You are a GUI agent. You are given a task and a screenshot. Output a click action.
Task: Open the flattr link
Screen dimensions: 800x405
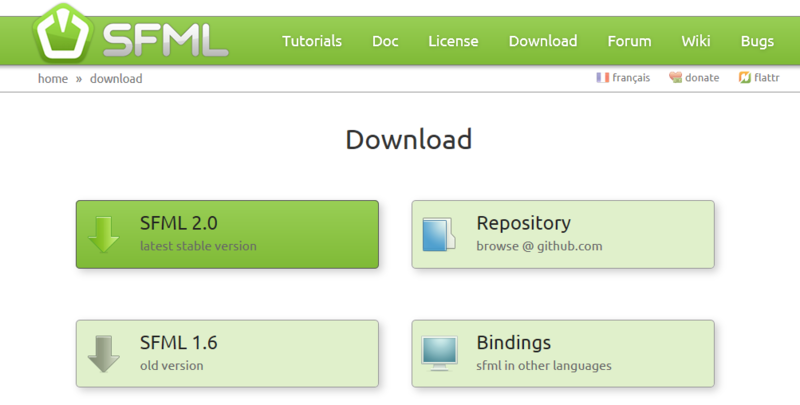coord(766,78)
